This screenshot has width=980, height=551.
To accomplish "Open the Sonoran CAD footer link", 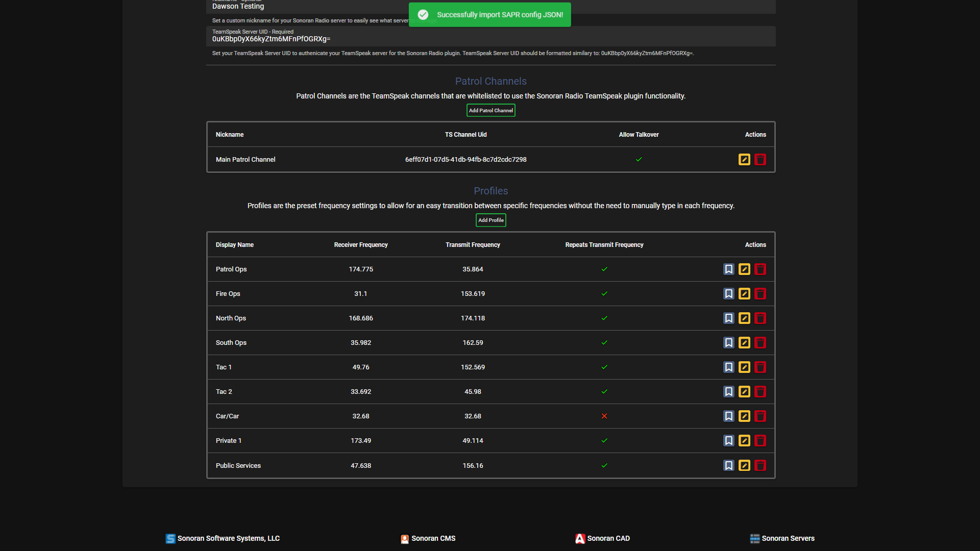I will (x=602, y=538).
